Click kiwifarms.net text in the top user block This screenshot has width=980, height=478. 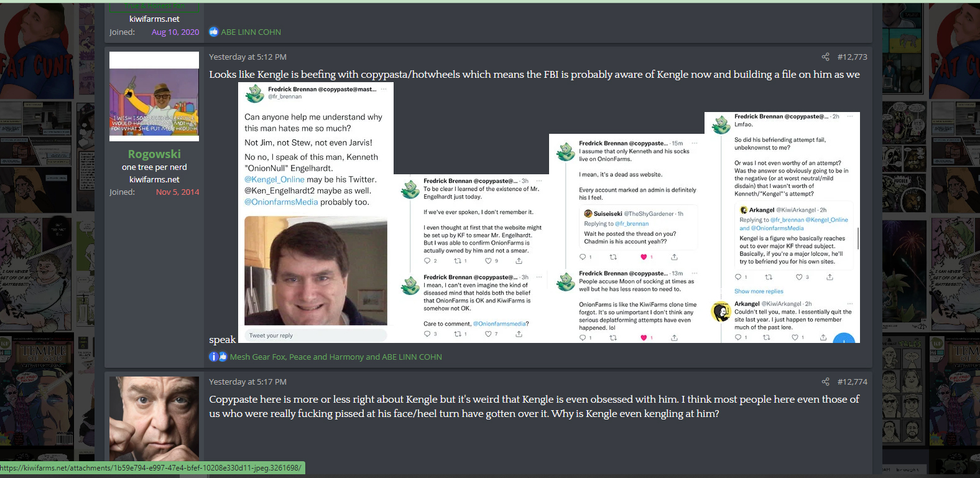pyautogui.click(x=154, y=19)
